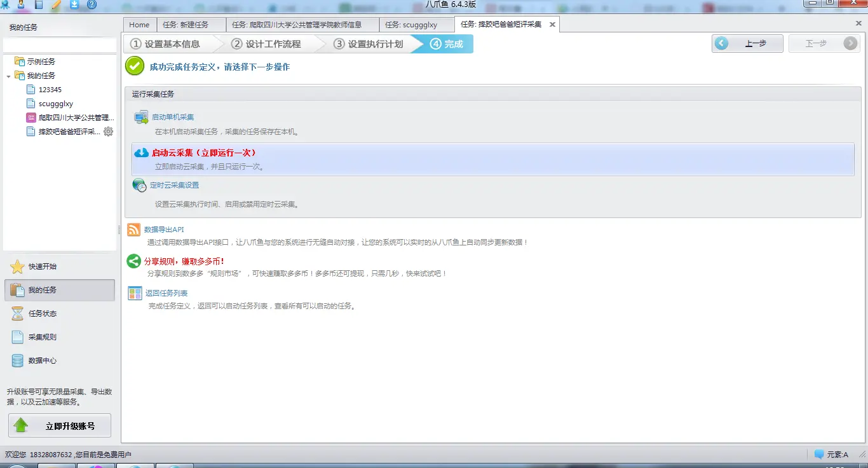Open the 定时云采集设置 link
Image resolution: width=868 pixels, height=468 pixels.
click(x=174, y=185)
